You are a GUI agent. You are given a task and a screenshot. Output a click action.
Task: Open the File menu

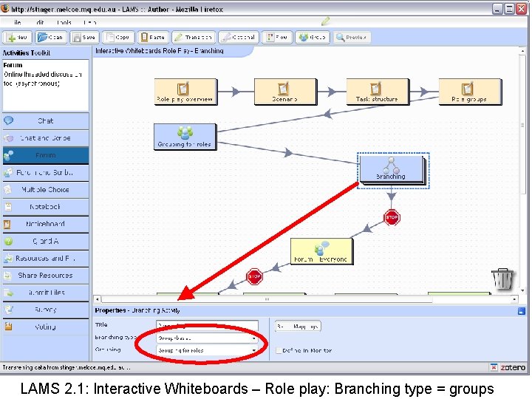click(x=17, y=22)
